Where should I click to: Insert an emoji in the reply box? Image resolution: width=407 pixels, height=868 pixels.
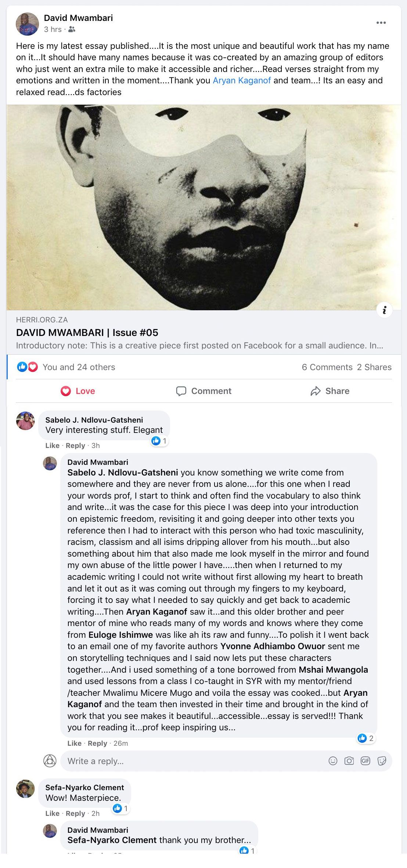[333, 761]
